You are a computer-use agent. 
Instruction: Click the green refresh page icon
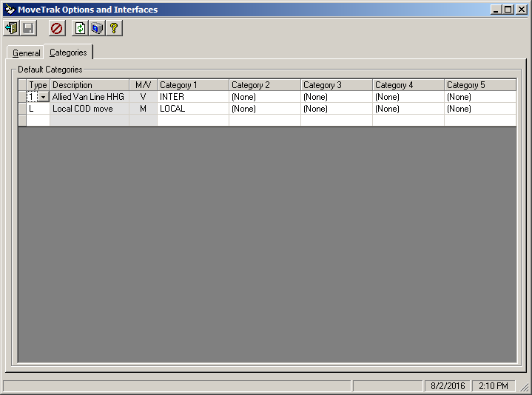[80, 28]
